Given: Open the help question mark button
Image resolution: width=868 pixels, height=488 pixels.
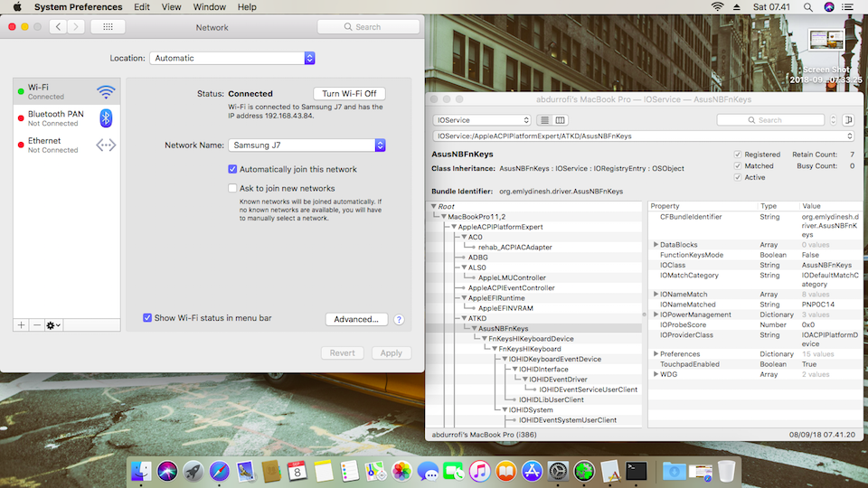Looking at the screenshot, I should (399, 319).
